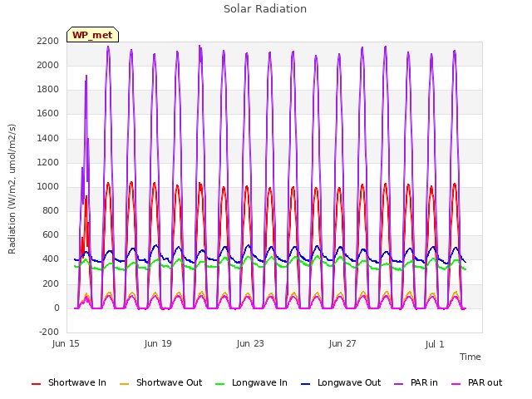
Task: Click the Time axis title
Action: point(470,357)
